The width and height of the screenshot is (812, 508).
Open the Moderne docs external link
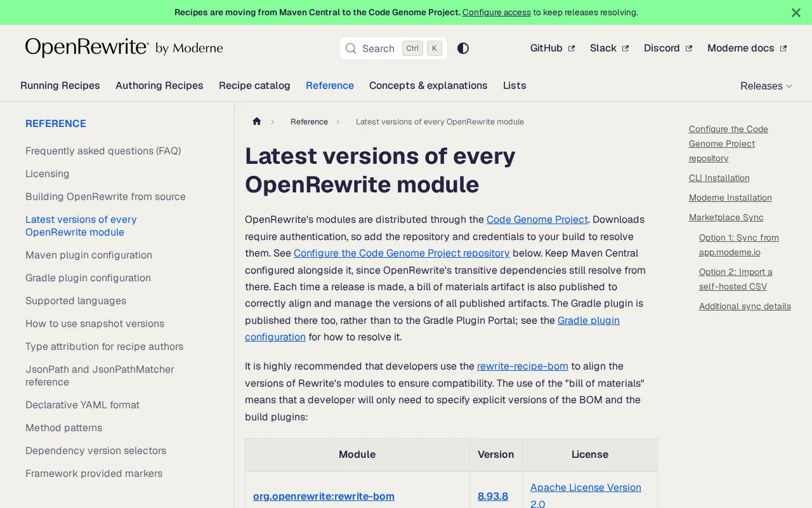(747, 48)
